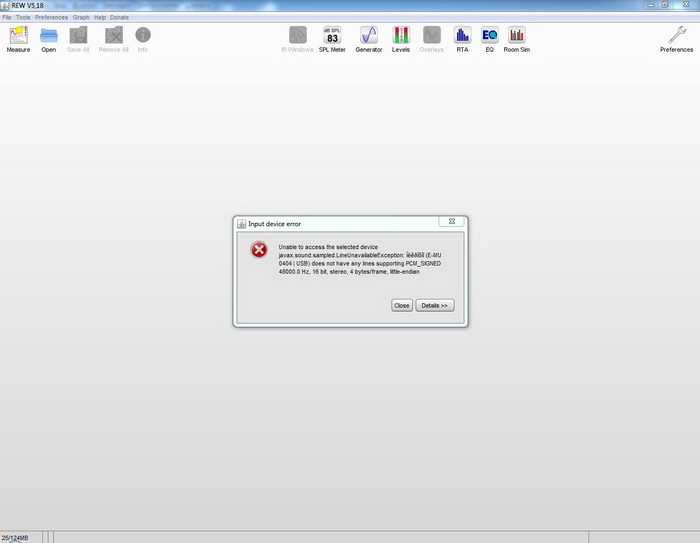Open the Room Sim tool

pos(517,38)
